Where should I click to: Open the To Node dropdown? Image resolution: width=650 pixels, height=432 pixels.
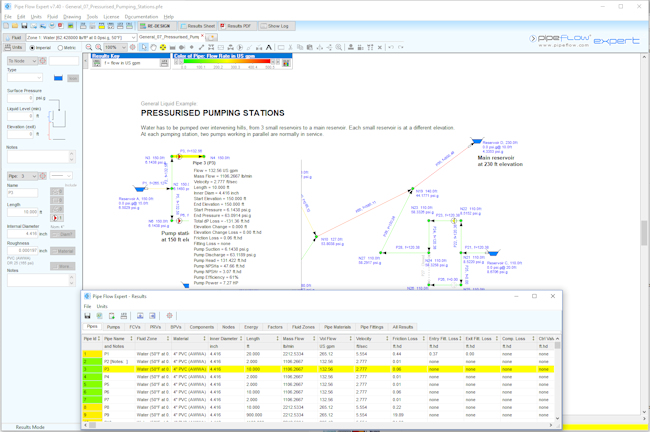[34, 61]
